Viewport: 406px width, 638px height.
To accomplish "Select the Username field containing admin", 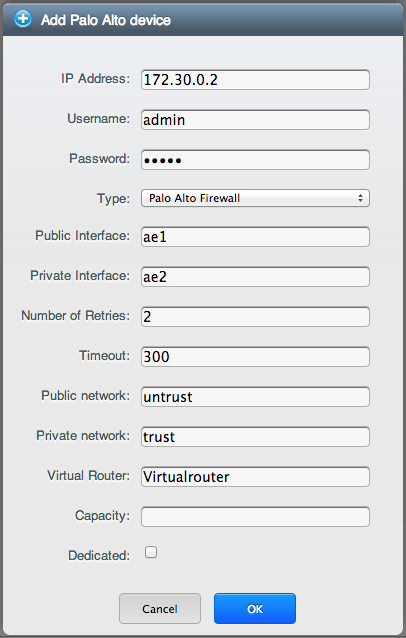I will (x=255, y=120).
